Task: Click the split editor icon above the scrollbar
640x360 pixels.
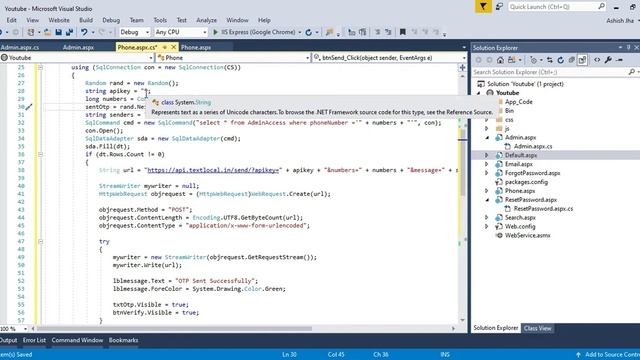Action: click(x=462, y=67)
